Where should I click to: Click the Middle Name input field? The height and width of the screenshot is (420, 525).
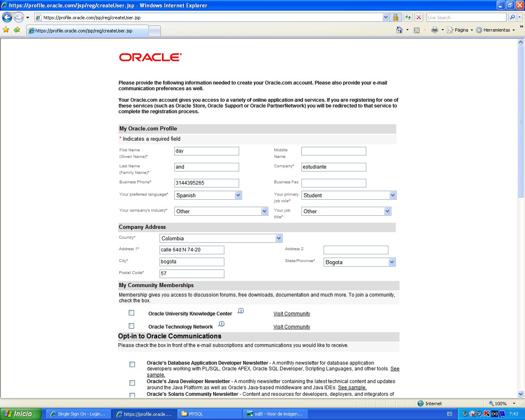tap(334, 151)
